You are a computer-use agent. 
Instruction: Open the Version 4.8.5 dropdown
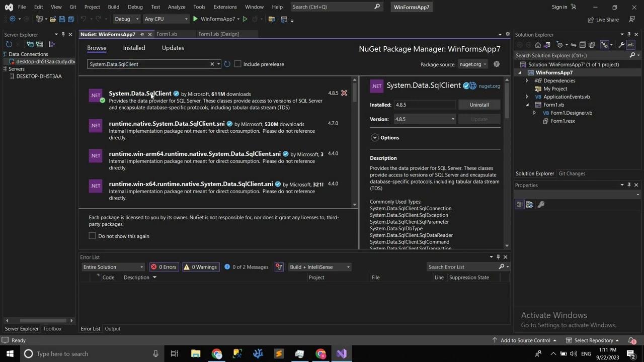425,119
